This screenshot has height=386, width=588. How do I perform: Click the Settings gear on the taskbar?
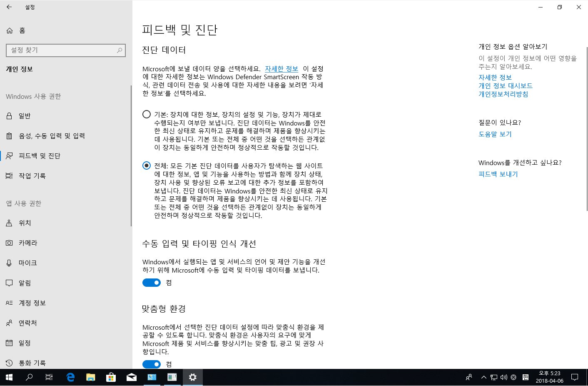tap(192, 377)
